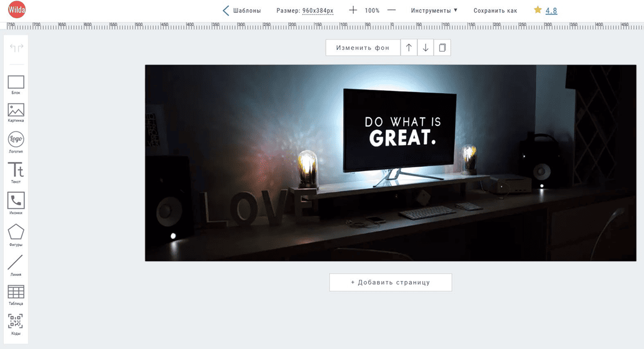
Task: Move page down with arrow button
Action: tap(426, 48)
